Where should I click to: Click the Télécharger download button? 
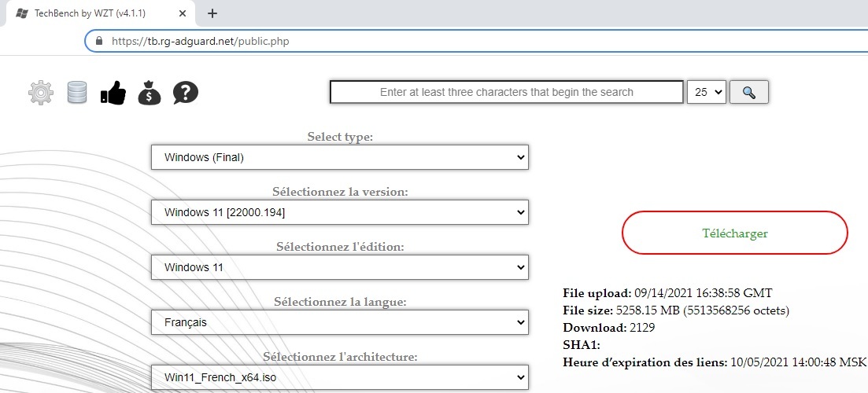coord(734,233)
